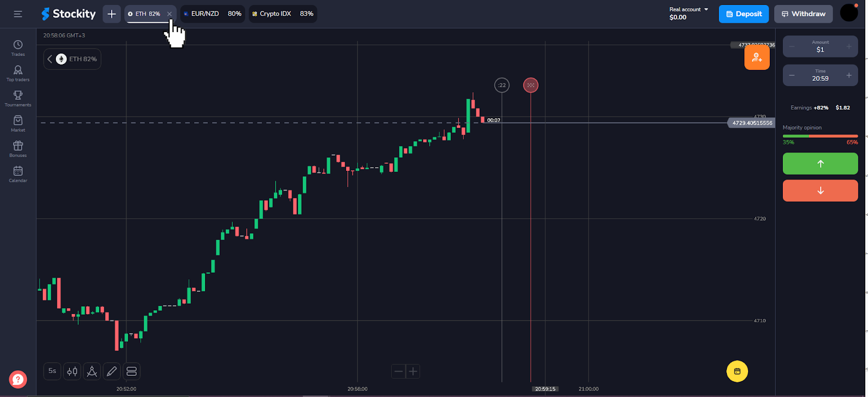Image resolution: width=868 pixels, height=397 pixels.
Task: Select the drawing pencil tool
Action: [x=112, y=372]
